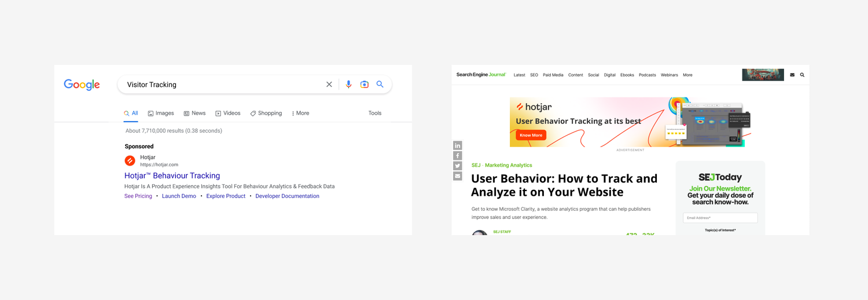This screenshot has height=300, width=868.
Task: Share the article on LinkedIn
Action: pyautogui.click(x=458, y=145)
